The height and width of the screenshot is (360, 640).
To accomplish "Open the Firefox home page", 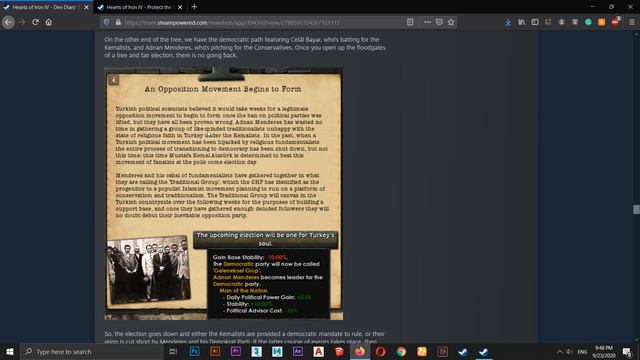I will point(49,22).
